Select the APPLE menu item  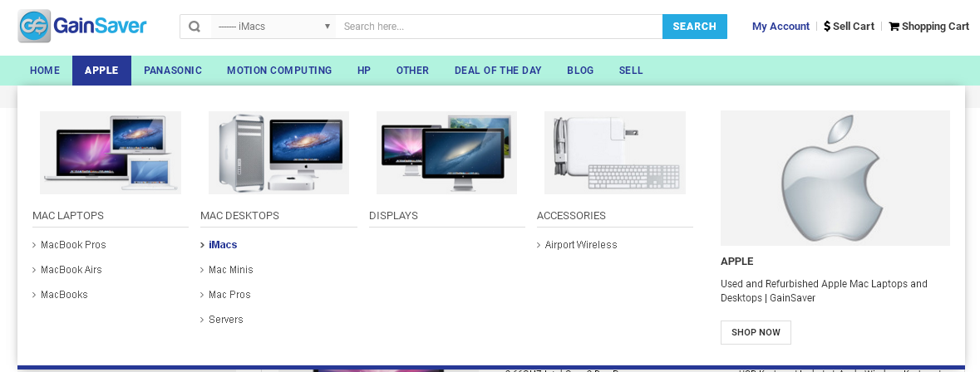click(x=102, y=71)
